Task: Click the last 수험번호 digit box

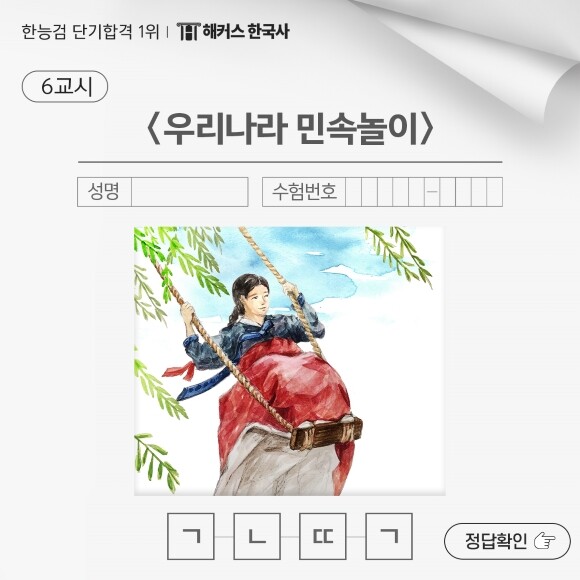Action: (495, 192)
